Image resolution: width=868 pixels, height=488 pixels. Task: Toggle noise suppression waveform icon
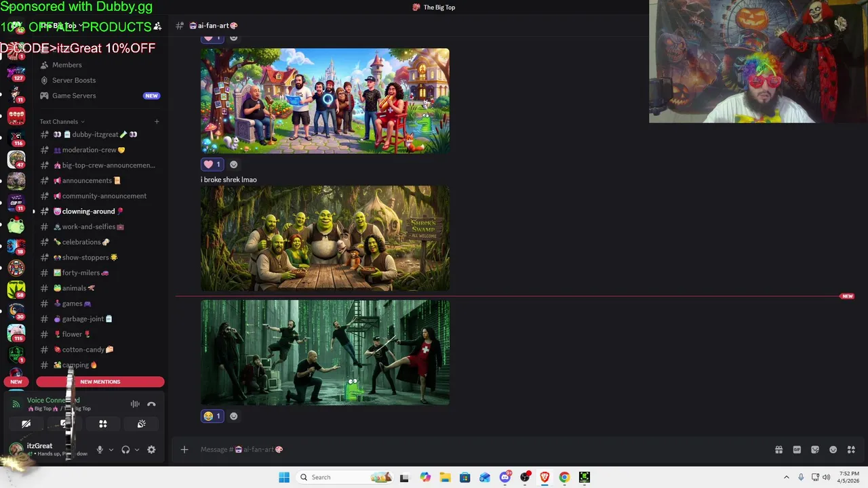pyautogui.click(x=135, y=404)
